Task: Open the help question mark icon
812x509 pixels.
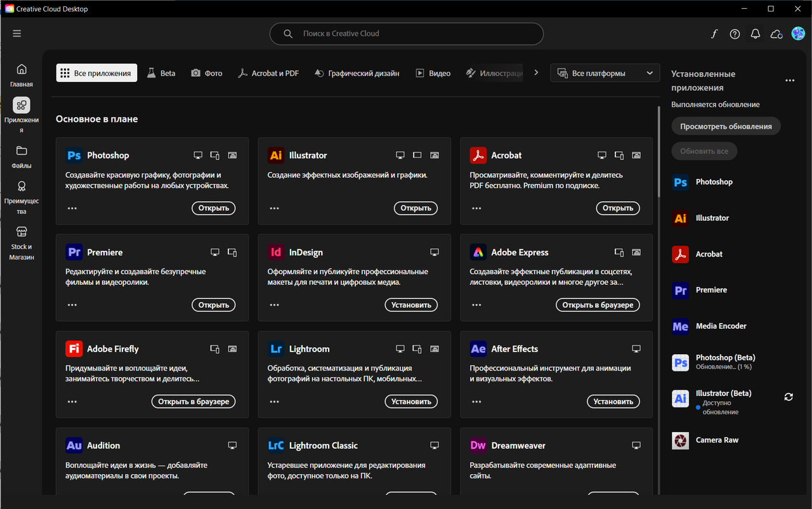Action: [x=735, y=34]
